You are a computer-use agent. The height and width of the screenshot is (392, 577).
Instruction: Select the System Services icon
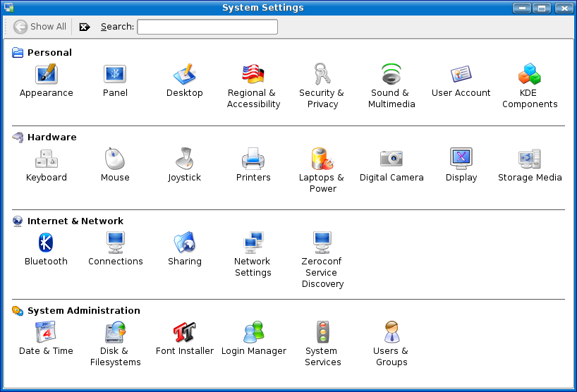click(x=323, y=332)
